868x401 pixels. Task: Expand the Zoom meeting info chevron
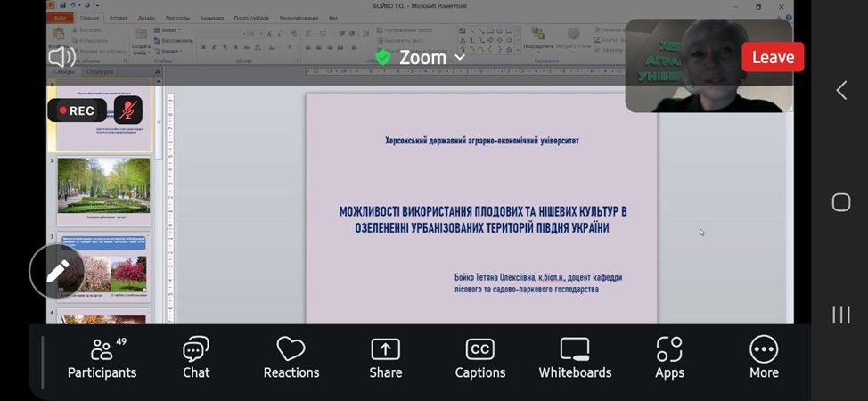pos(460,57)
